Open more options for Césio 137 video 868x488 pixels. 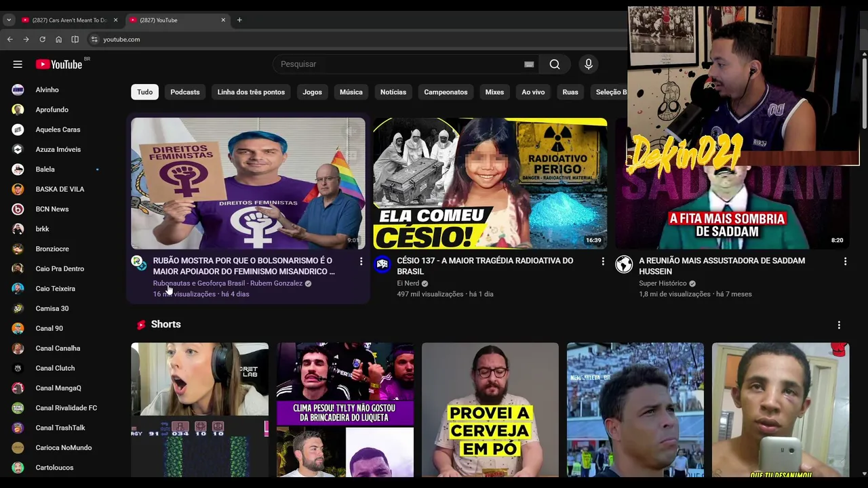coord(603,262)
